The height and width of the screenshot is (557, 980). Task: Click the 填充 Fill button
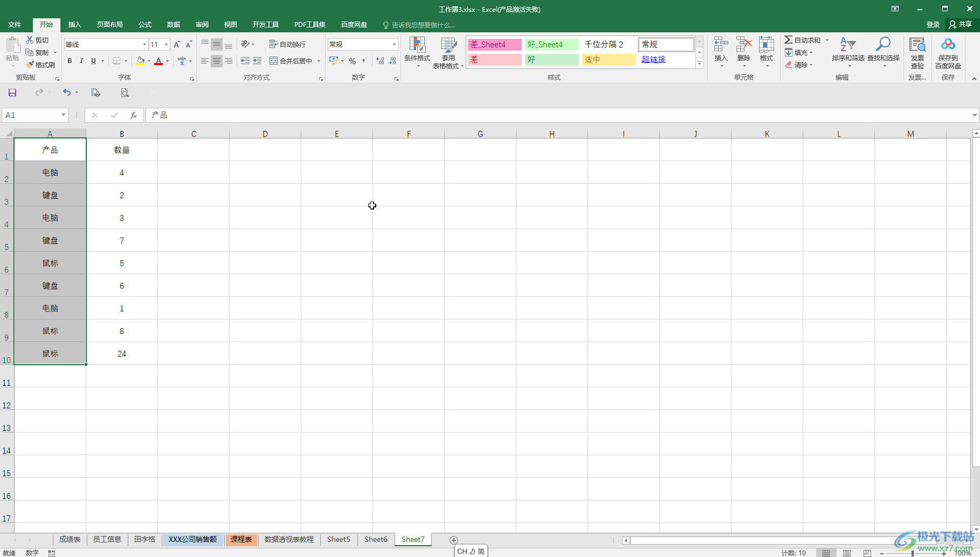[799, 52]
